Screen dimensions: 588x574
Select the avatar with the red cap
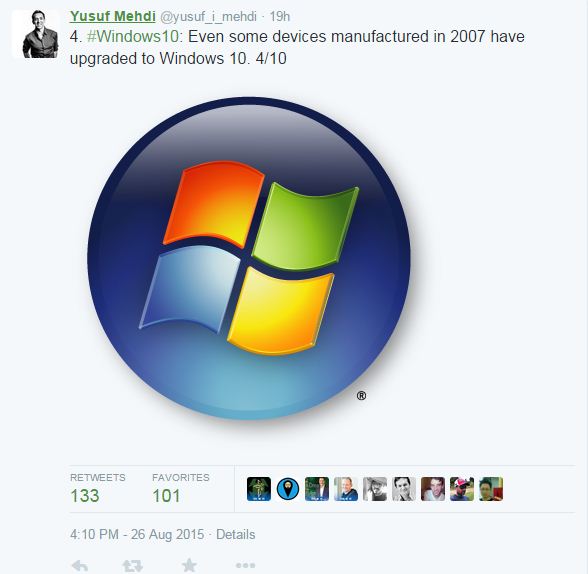point(462,489)
